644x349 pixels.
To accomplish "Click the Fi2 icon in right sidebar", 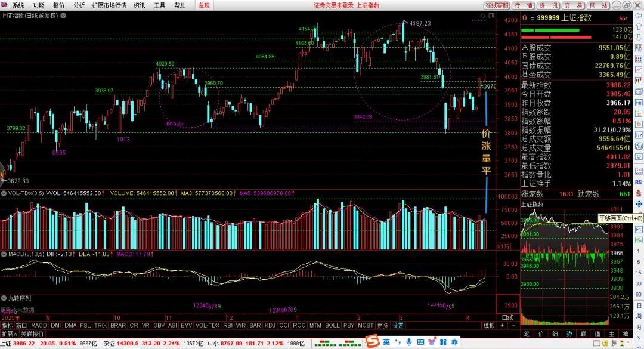I will [639, 135].
